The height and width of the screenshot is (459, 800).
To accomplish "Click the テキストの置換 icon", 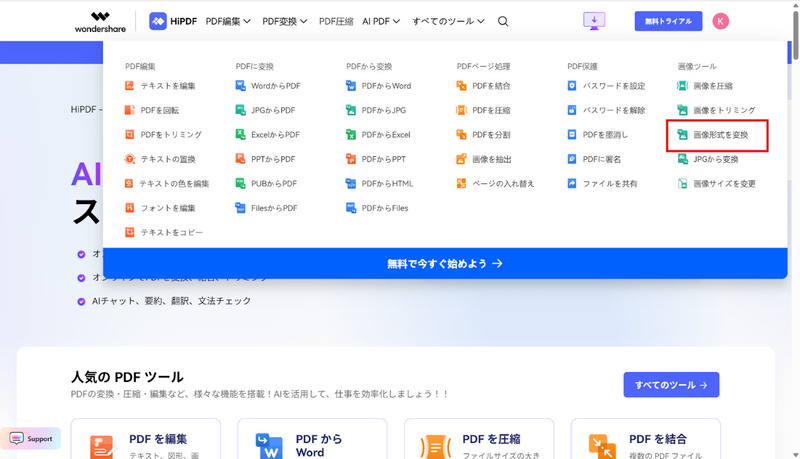I will tap(130, 159).
